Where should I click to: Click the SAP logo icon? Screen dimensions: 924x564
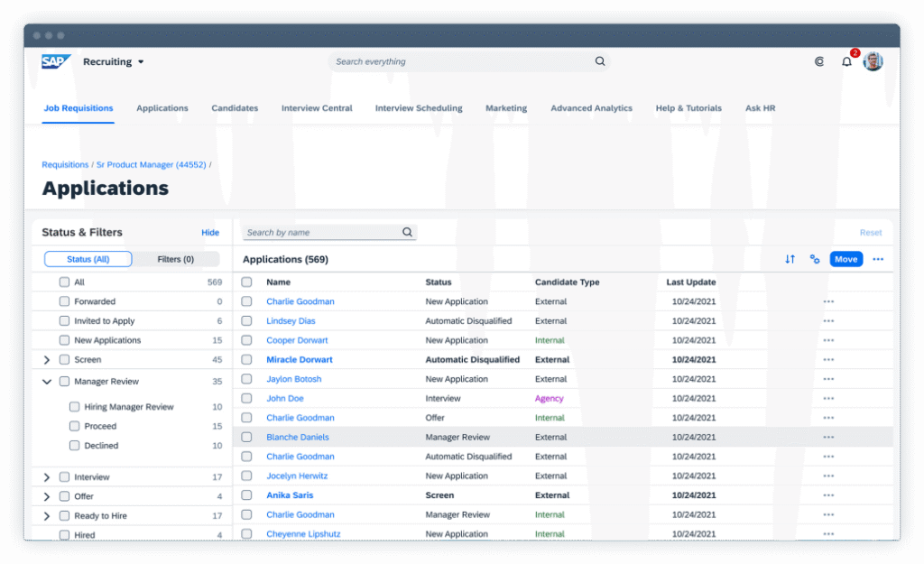click(56, 61)
